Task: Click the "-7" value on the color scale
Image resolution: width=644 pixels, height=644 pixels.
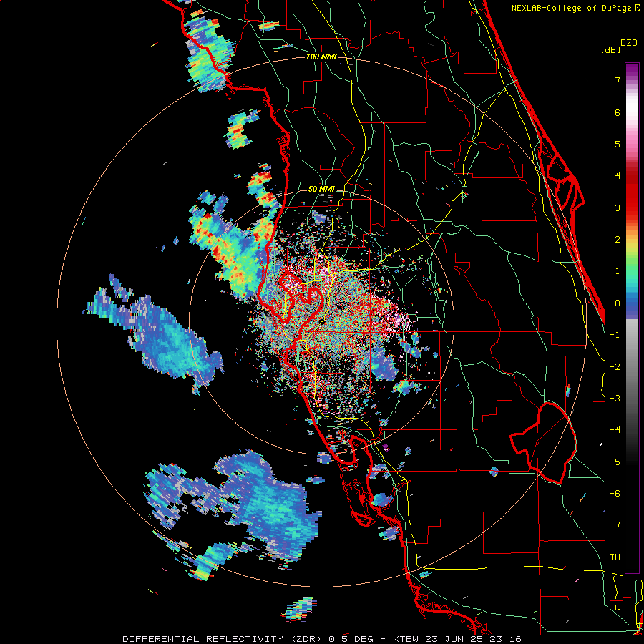Action: (x=615, y=525)
